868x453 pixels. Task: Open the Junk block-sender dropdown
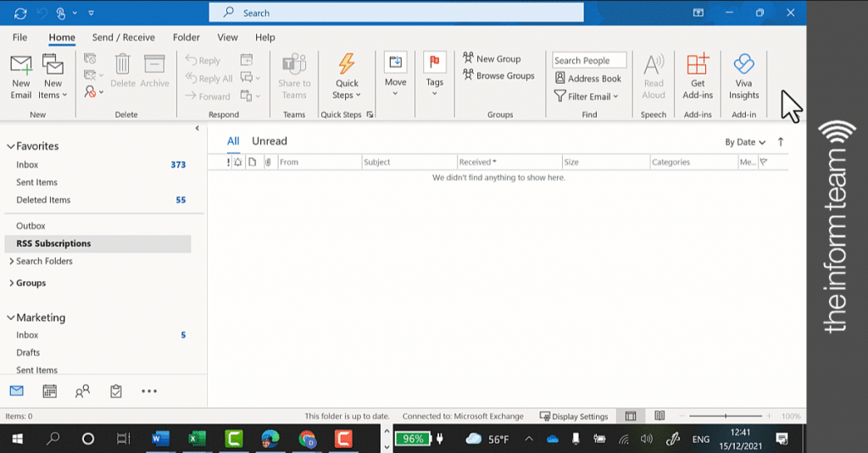tap(93, 91)
